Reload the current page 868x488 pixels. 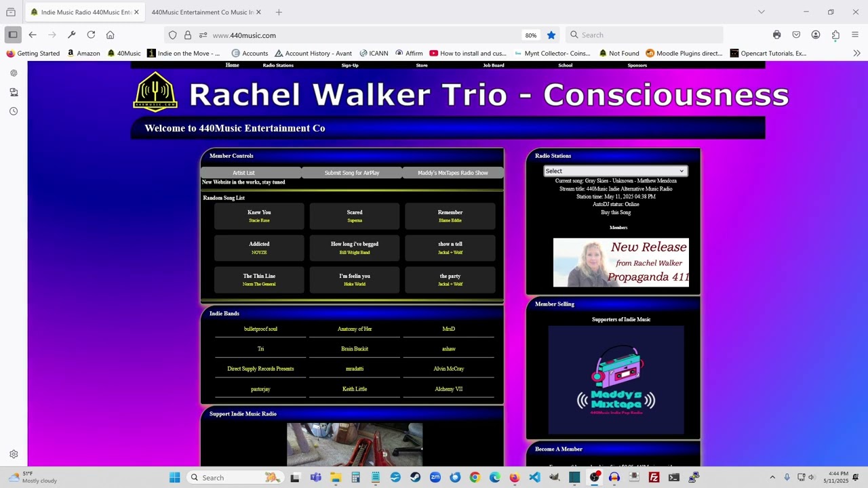pos(91,35)
